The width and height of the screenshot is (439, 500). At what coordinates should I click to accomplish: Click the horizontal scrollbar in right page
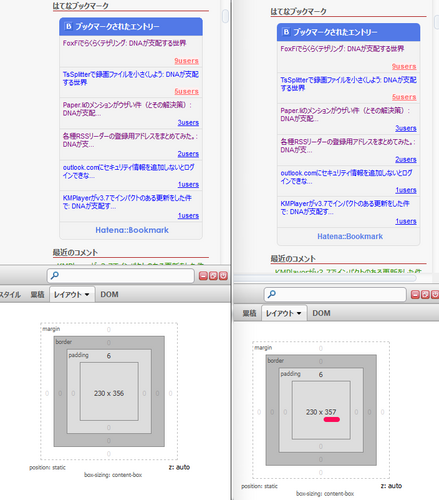click(325, 278)
